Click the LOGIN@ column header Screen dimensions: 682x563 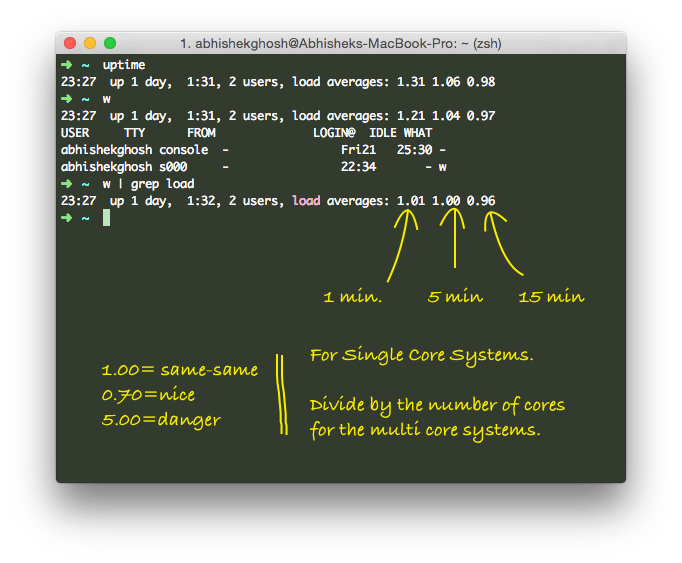(334, 133)
